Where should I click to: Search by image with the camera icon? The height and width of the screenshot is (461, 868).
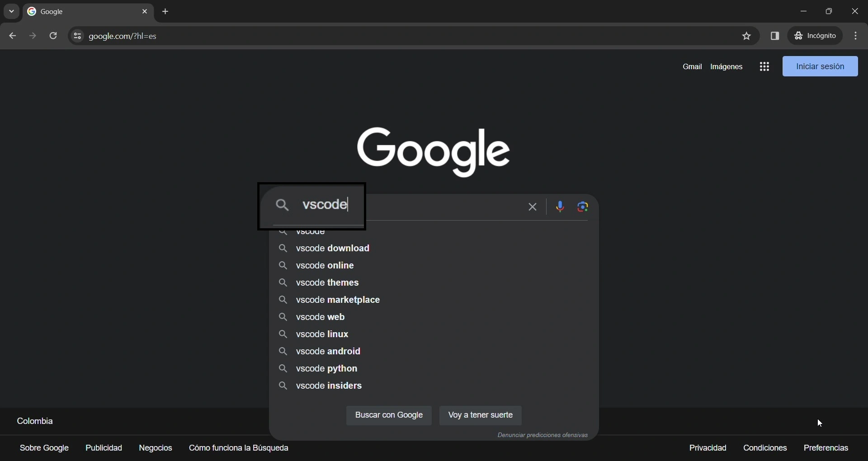(584, 207)
